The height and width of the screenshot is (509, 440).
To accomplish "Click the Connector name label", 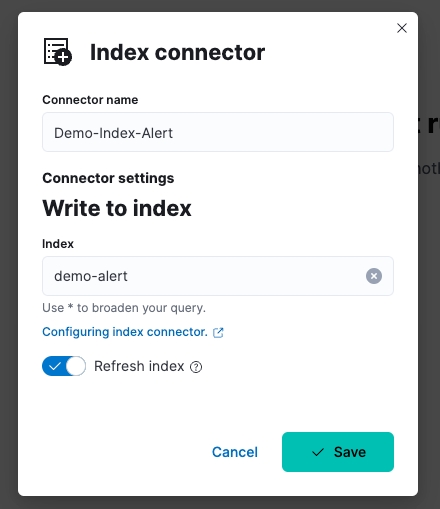I will (x=90, y=100).
